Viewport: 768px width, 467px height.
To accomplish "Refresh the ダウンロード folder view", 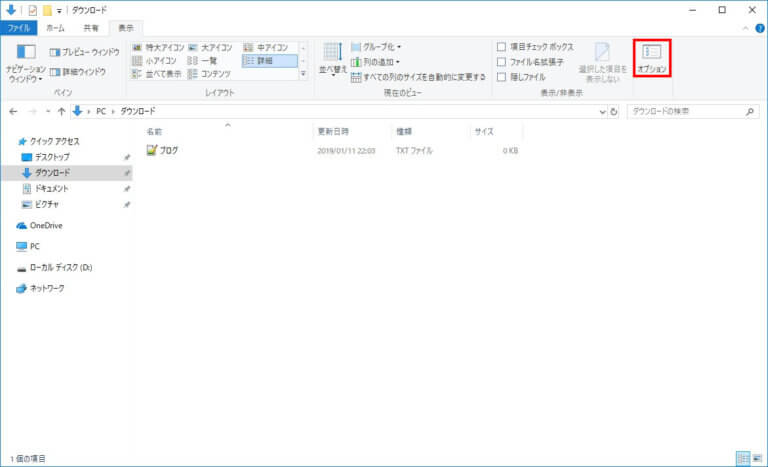I will coord(613,112).
